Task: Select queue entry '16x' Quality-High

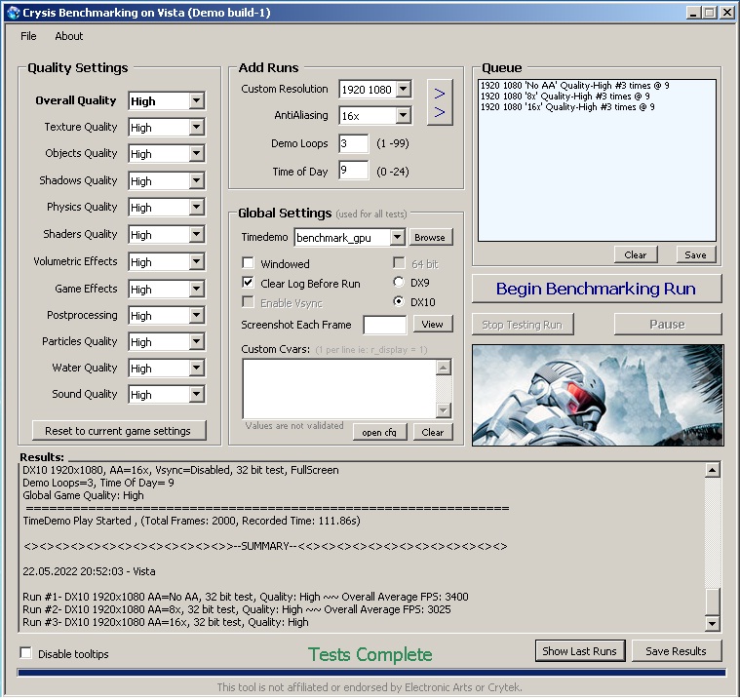Action: (x=567, y=107)
